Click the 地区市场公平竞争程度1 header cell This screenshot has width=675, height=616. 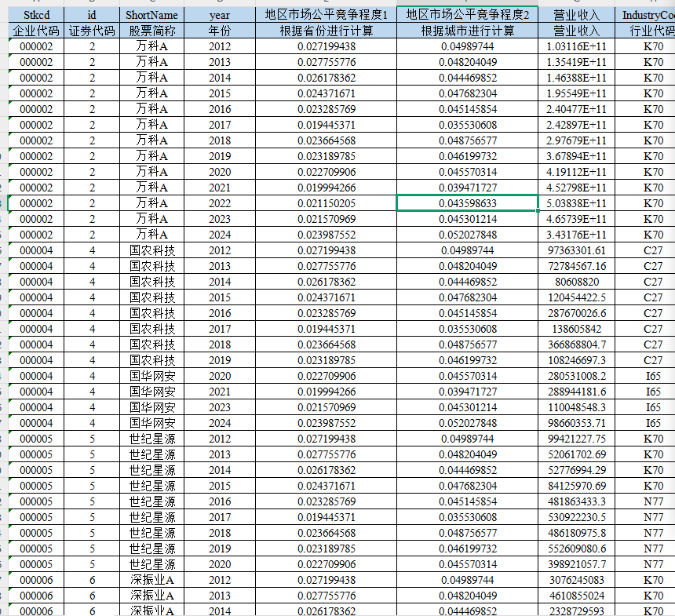coord(326,15)
